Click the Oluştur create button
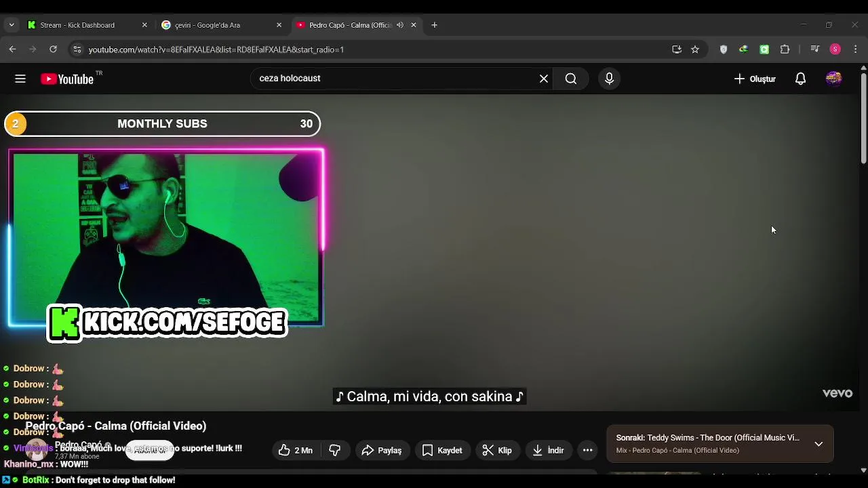This screenshot has width=868, height=488. click(754, 79)
